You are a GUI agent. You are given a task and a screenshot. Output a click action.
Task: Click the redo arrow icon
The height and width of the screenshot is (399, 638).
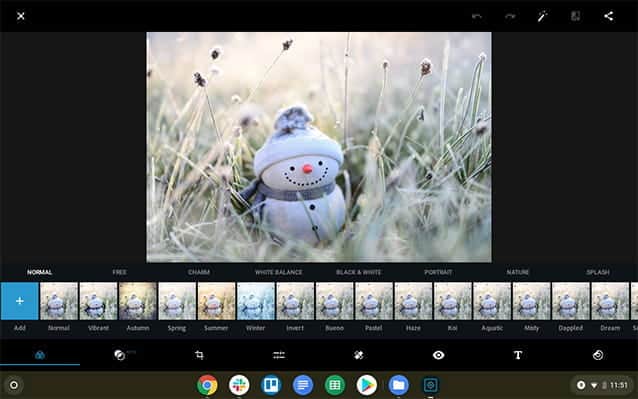(510, 16)
